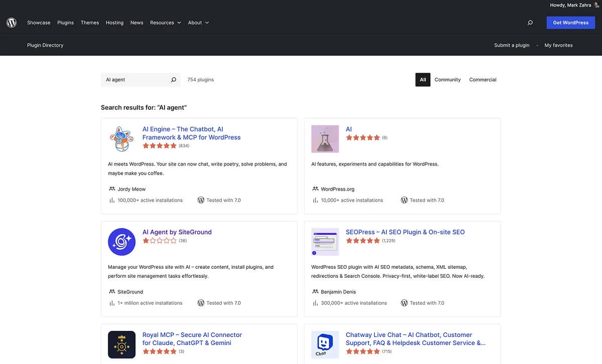Click the star rating of AI Engine
The width and height of the screenshot is (602, 364).
click(160, 146)
